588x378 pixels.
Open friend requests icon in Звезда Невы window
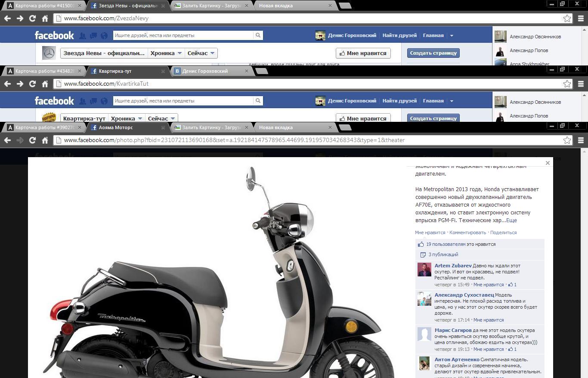[83, 36]
